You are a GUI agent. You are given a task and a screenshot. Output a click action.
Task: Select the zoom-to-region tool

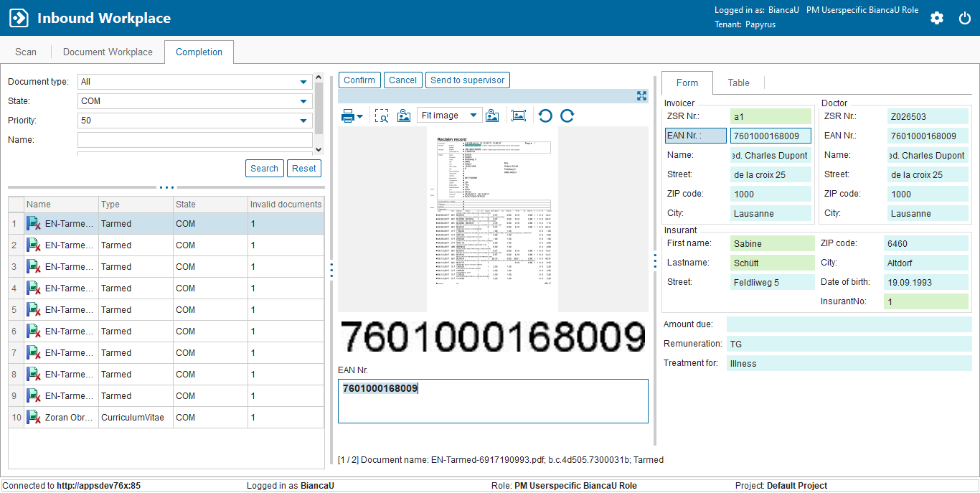382,116
